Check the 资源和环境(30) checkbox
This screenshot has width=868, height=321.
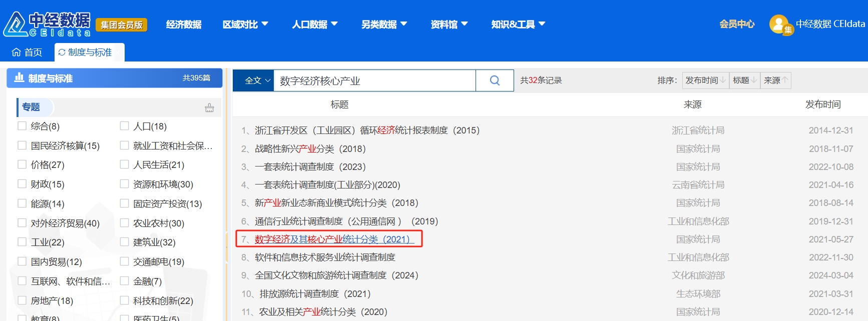pos(124,183)
